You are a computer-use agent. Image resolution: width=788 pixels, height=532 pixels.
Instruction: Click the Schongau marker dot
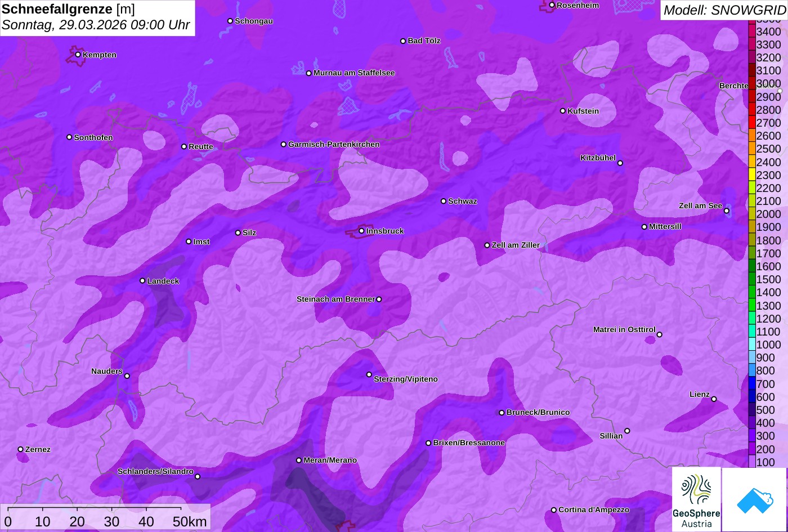point(230,21)
